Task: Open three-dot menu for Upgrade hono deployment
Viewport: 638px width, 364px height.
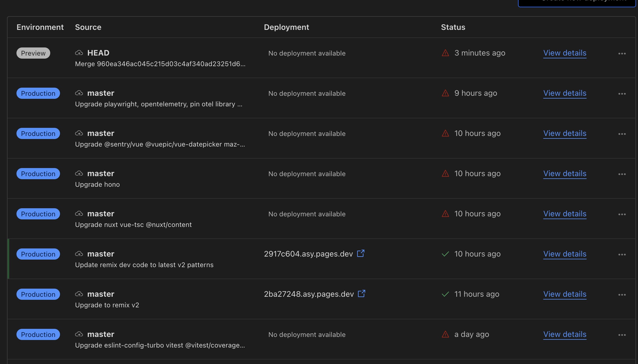Action: 622,174
